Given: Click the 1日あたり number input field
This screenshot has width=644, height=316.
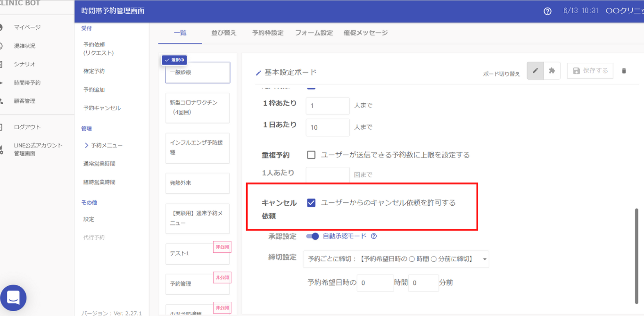Looking at the screenshot, I should 328,127.
